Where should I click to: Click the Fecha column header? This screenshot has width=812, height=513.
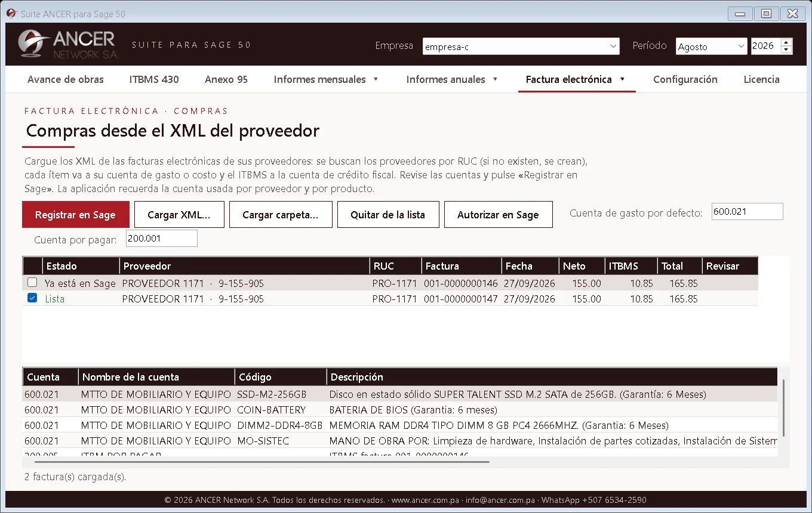(x=530, y=266)
